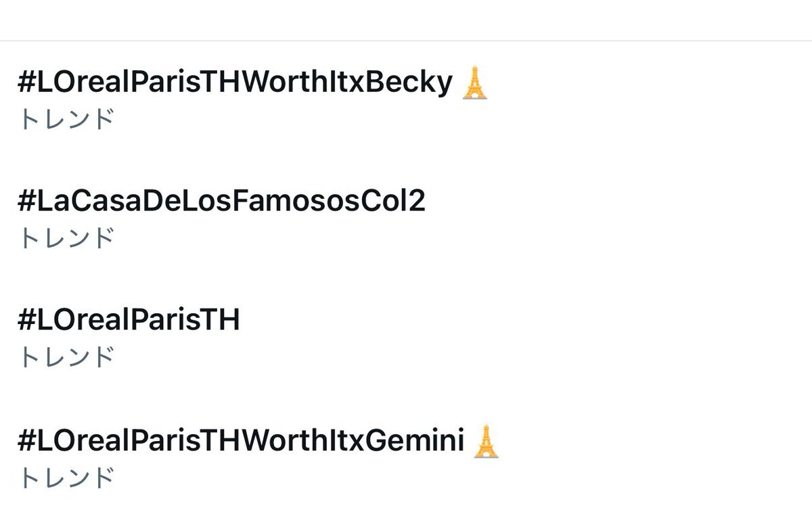Select the #LOrealParisTH trending hashtag
Image resolution: width=812 pixels, height=531 pixels.
[x=129, y=320]
